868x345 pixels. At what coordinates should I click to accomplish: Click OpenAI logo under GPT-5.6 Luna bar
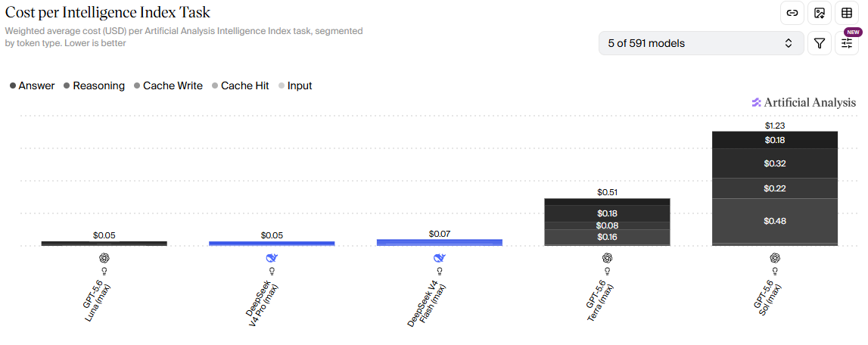point(104,258)
